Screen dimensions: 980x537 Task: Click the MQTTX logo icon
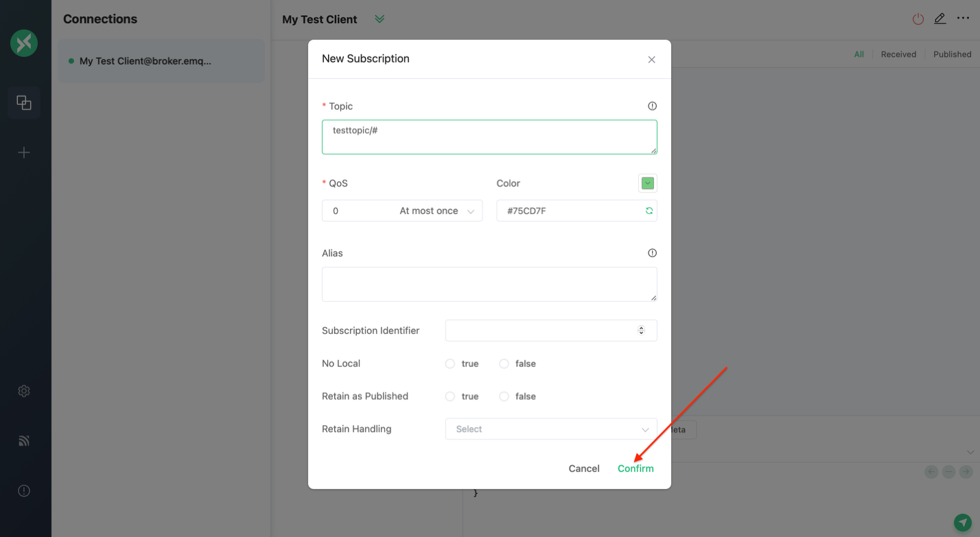(24, 43)
